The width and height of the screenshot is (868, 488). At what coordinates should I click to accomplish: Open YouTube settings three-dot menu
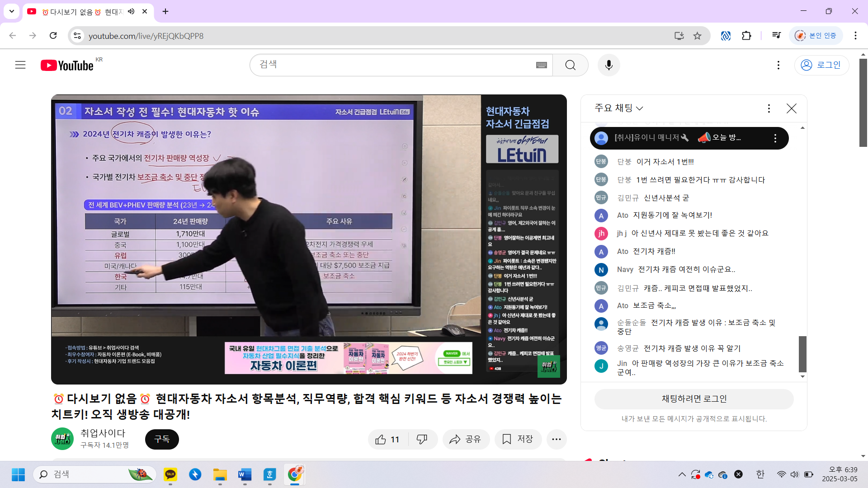[778, 65]
